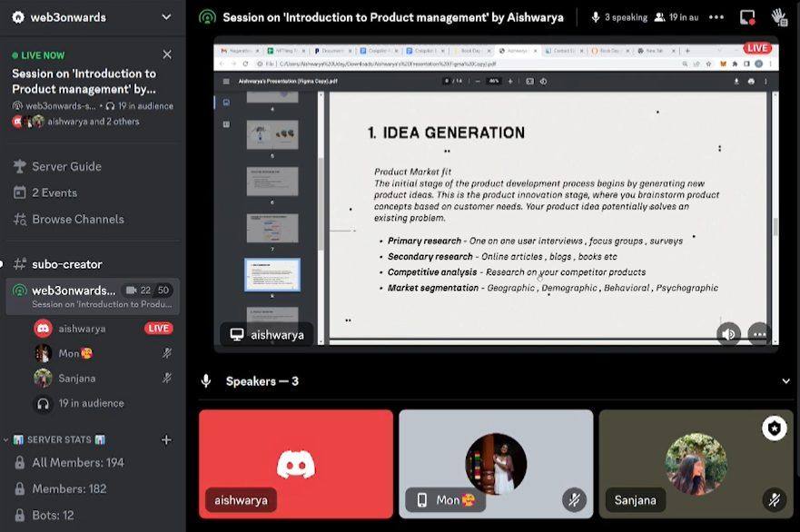Open the PDF viewer sidebar menu icon

pos(226,81)
